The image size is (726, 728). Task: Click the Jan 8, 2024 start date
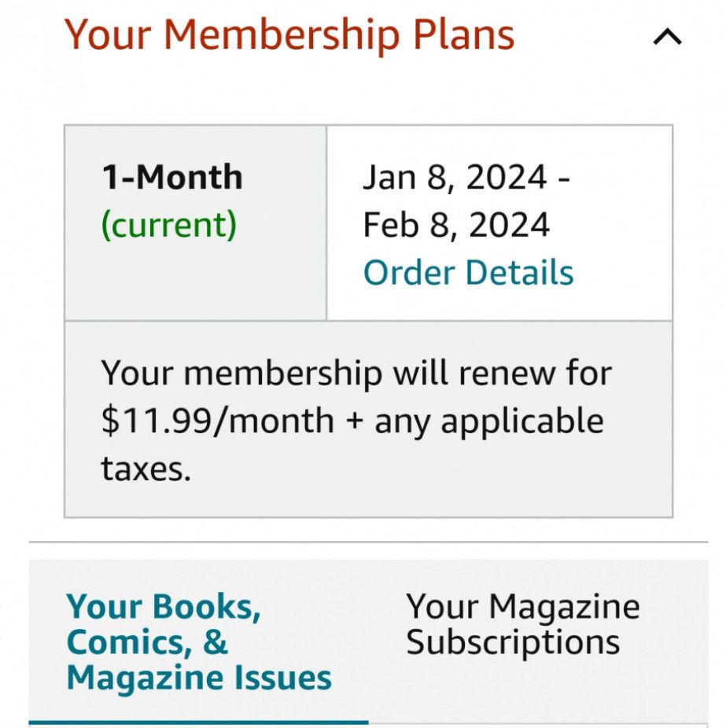coord(456,178)
